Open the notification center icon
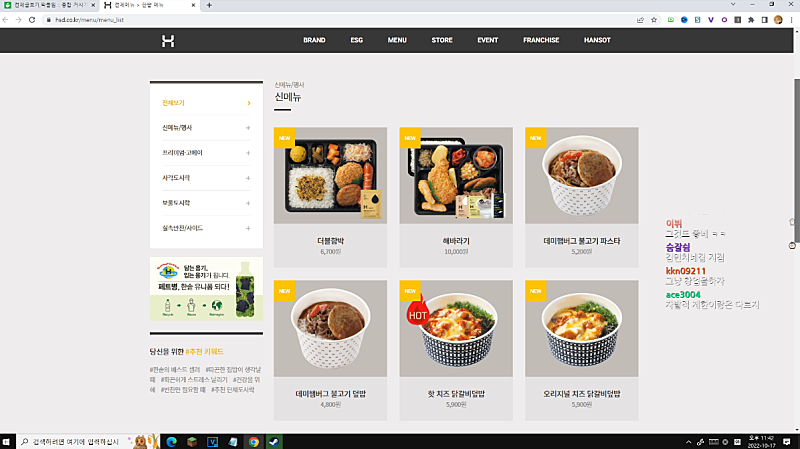Viewport: 800px width, 449px height. pos(787,442)
